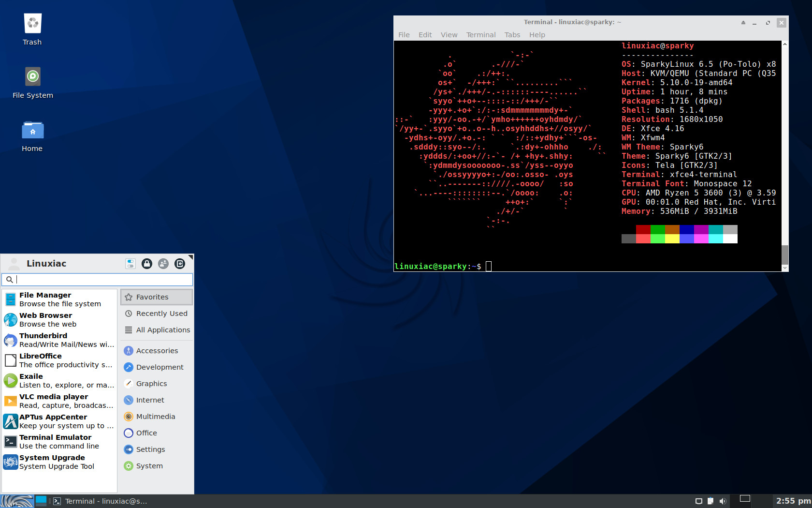Open the Home folder desktop icon

[x=32, y=136]
